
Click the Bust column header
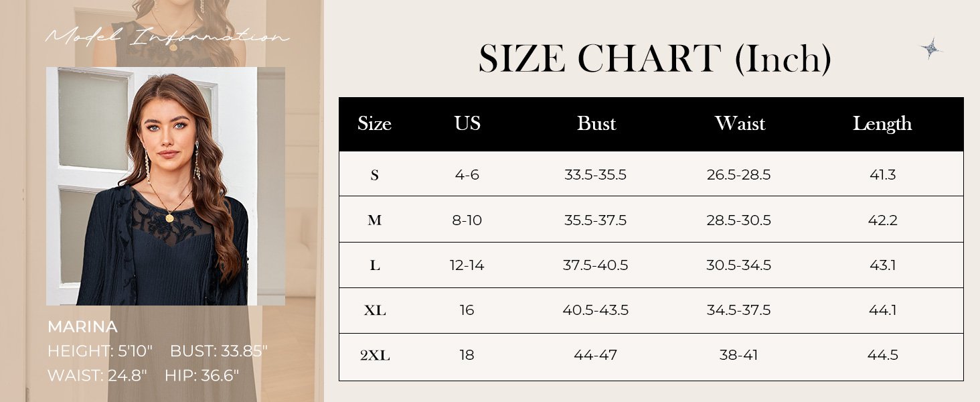click(x=596, y=124)
